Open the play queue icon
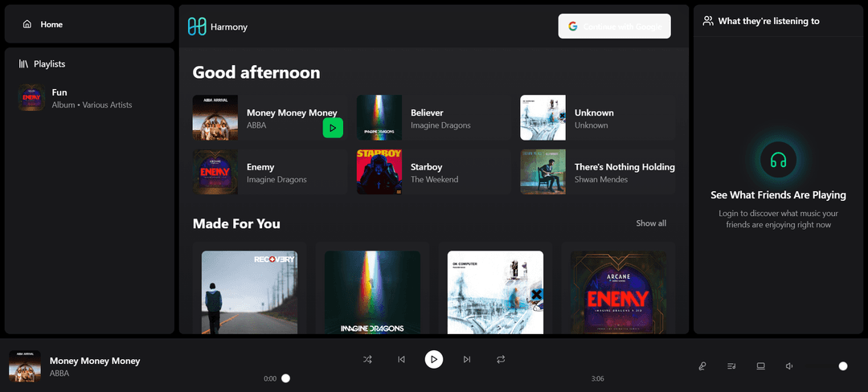The height and width of the screenshot is (392, 868). pyautogui.click(x=731, y=366)
